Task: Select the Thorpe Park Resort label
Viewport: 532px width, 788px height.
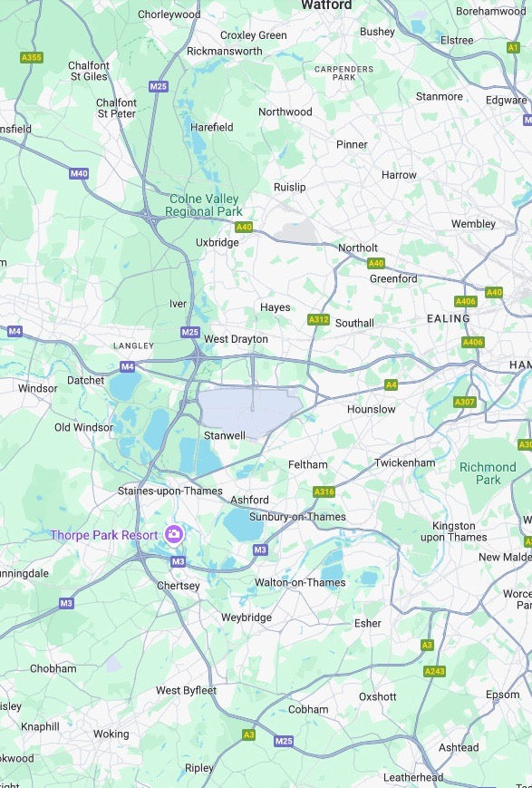Action: coord(104,535)
